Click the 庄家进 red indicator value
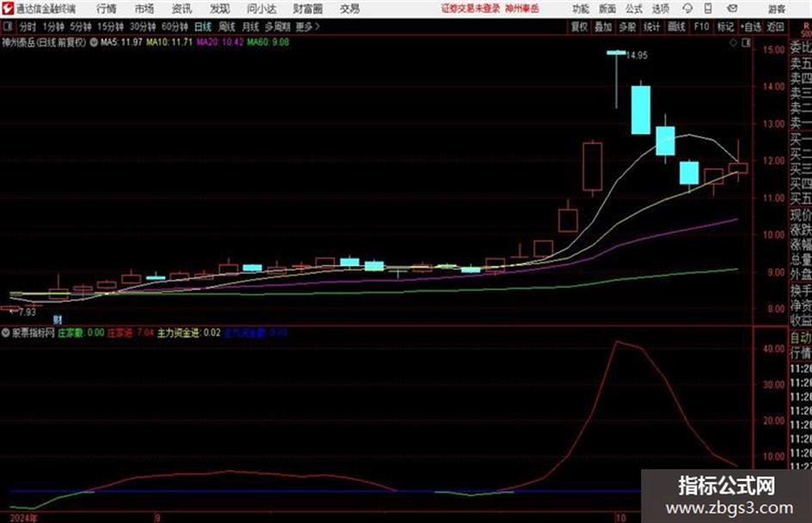 point(131,332)
